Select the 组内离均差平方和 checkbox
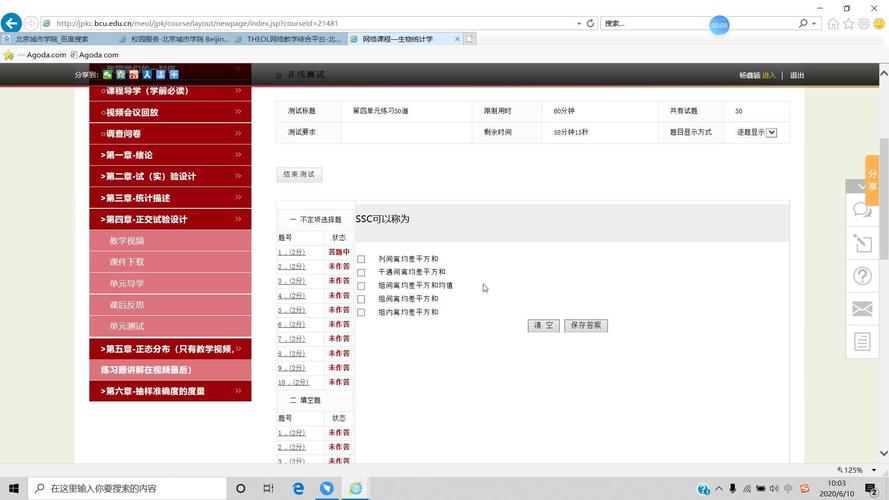Screen dimensions: 889x500 pyautogui.click(x=361, y=312)
